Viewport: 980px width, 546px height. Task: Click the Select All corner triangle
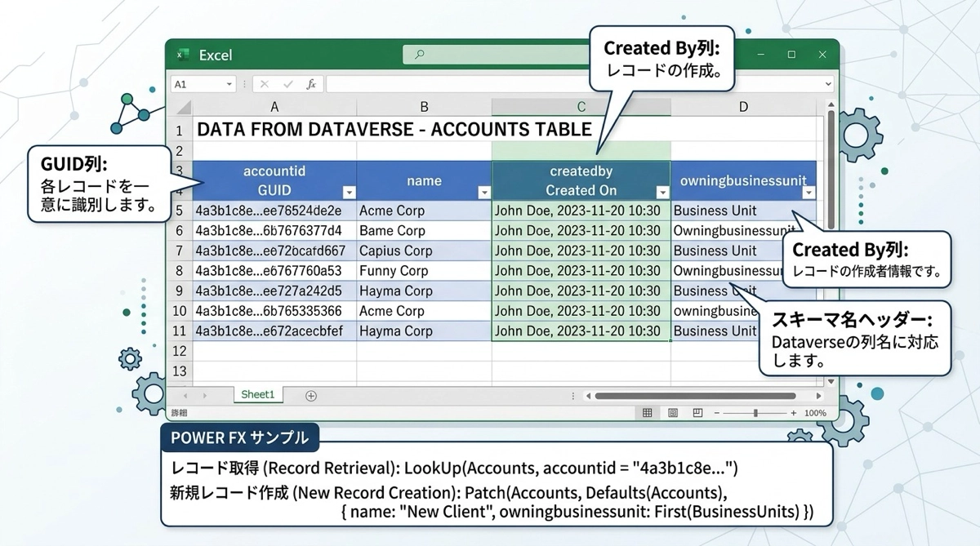(181, 107)
